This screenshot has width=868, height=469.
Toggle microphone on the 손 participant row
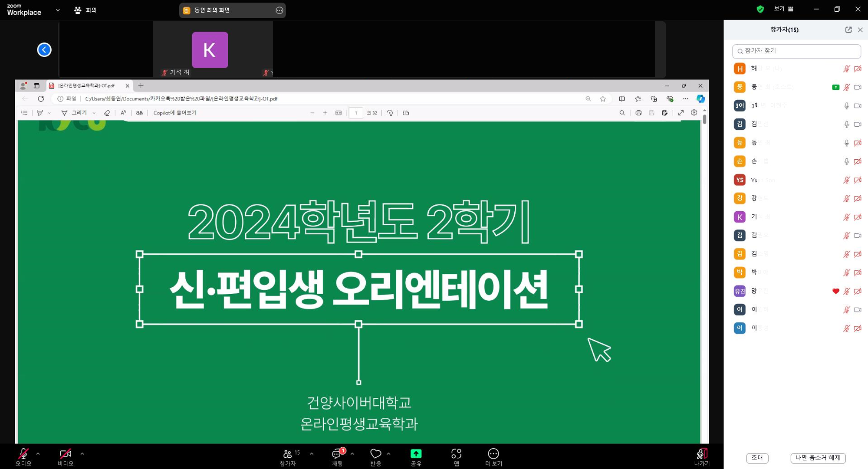pos(846,161)
